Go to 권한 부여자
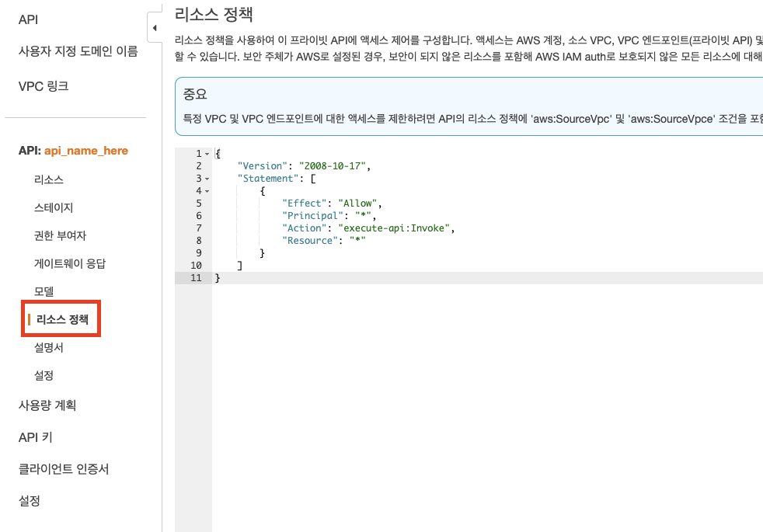Viewport: 763px width, 532px height. (x=60, y=235)
